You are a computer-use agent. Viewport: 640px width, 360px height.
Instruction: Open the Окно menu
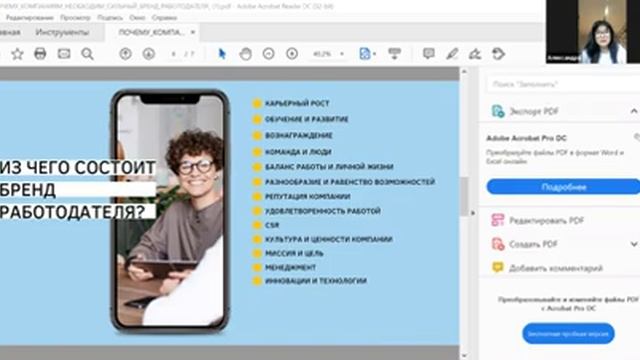(137, 18)
